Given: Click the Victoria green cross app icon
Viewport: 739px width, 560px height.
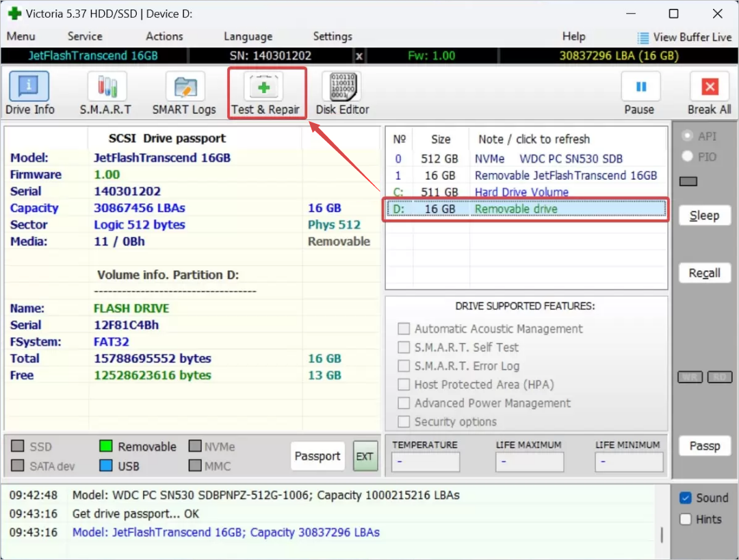Looking at the screenshot, I should point(14,13).
